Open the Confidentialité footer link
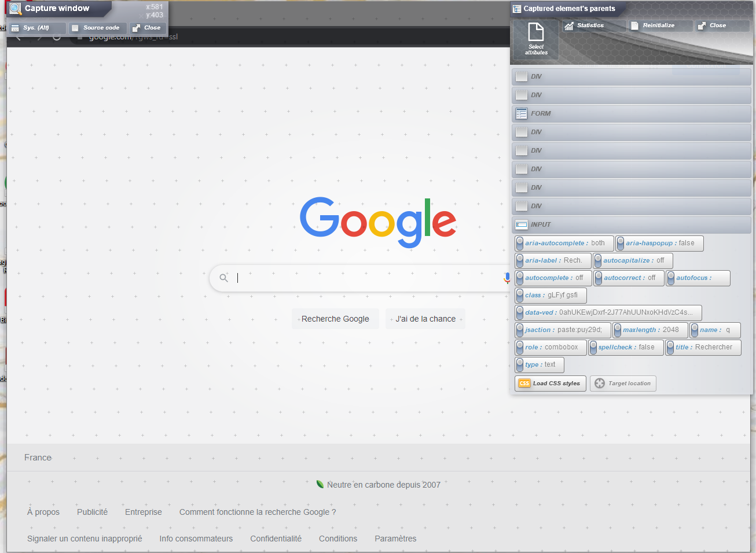The height and width of the screenshot is (553, 756). pos(276,539)
